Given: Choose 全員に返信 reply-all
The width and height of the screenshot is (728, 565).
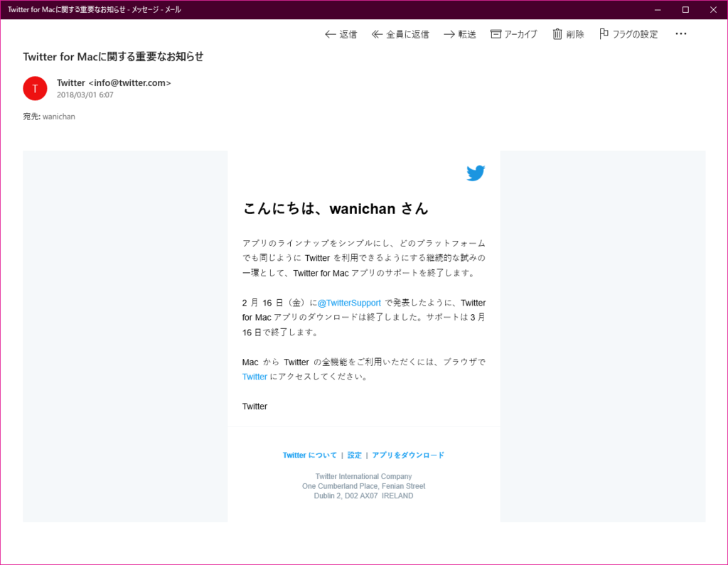Looking at the screenshot, I should click(400, 34).
